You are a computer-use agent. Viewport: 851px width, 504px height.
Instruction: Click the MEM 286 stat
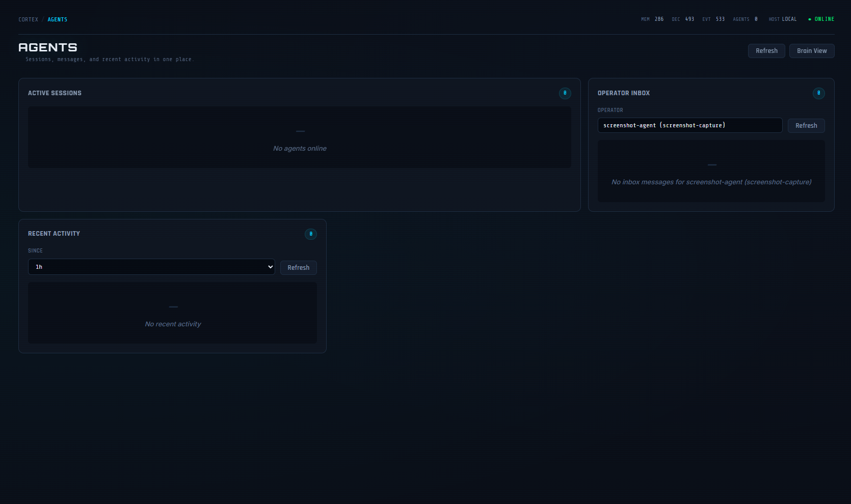coord(652,19)
